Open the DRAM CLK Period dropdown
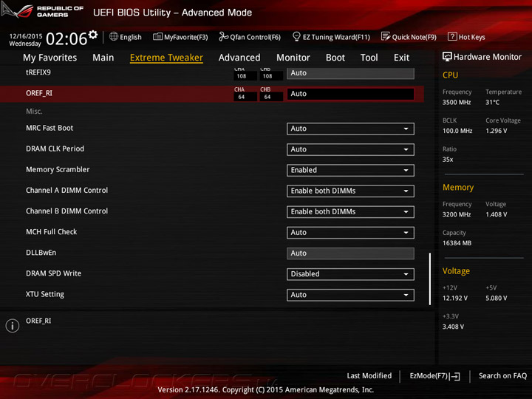 [x=350, y=149]
